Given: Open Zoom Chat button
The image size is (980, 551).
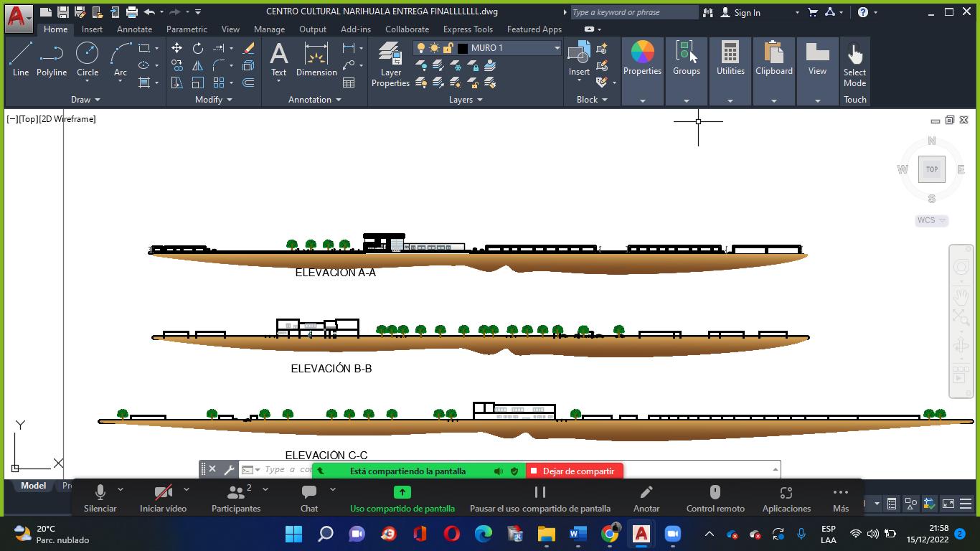Looking at the screenshot, I should click(x=309, y=499).
